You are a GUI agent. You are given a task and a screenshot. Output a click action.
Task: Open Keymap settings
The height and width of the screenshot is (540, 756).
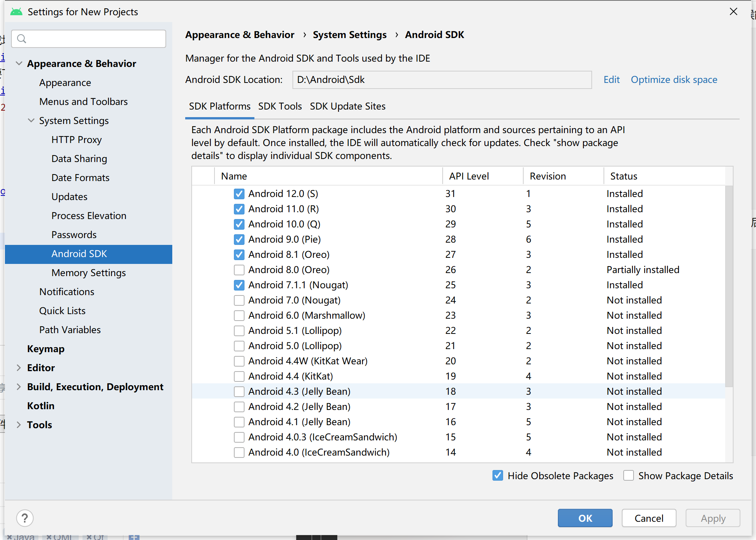tap(46, 349)
